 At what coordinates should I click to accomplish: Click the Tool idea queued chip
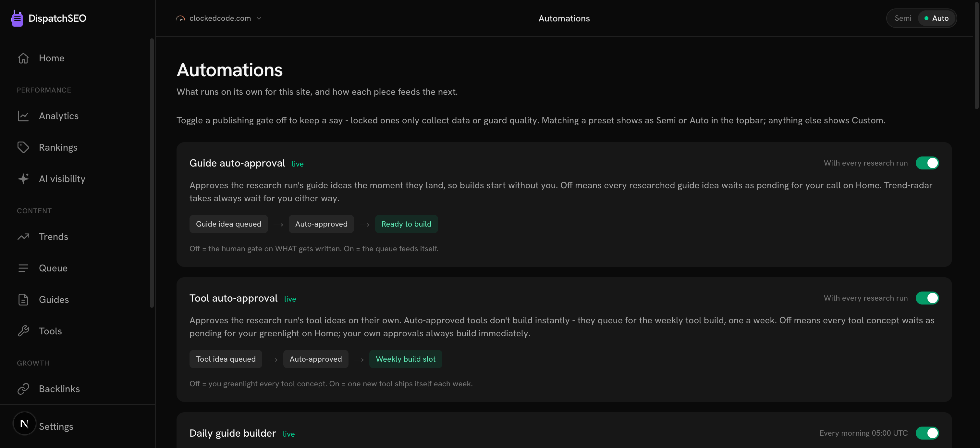(x=226, y=359)
